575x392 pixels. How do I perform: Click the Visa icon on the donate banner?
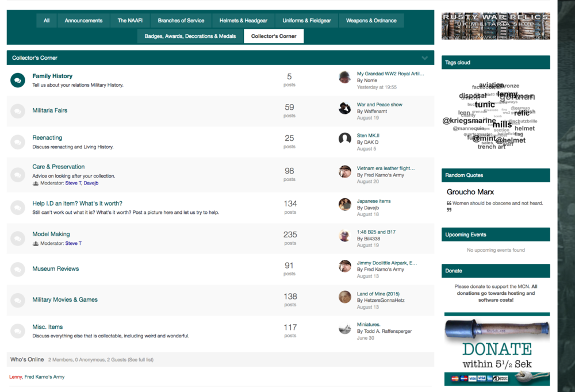472,379
